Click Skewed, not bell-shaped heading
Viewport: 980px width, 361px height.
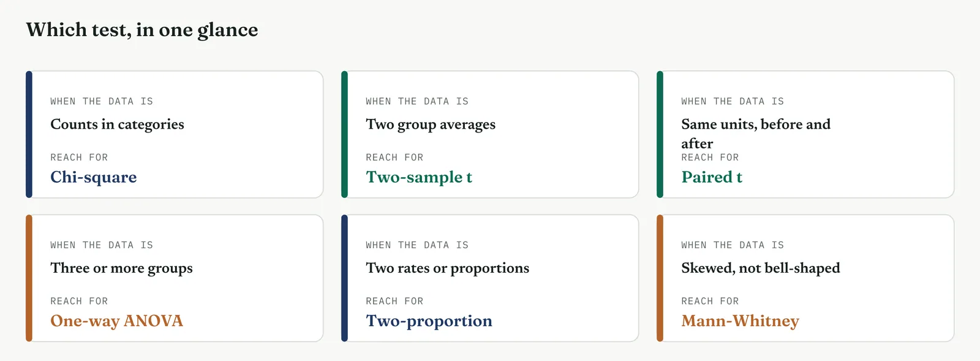point(761,268)
